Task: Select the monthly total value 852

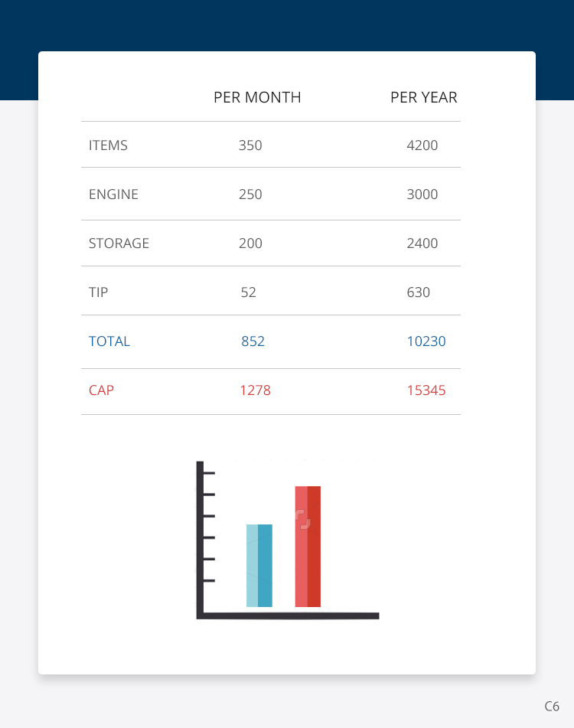Action: pyautogui.click(x=253, y=341)
